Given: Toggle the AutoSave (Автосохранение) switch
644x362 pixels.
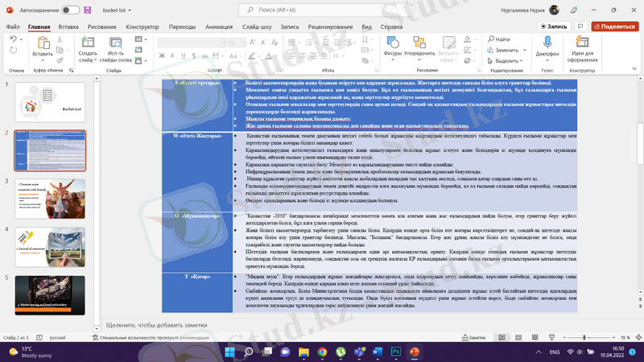Looking at the screenshot, I should pos(70,10).
